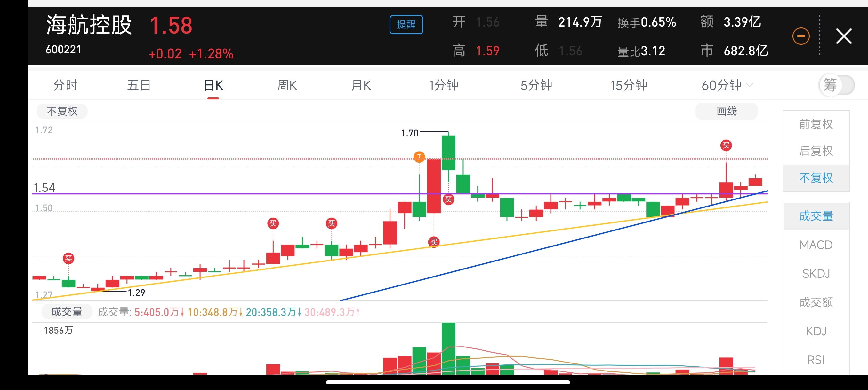Select 不复权 in the side panel

(x=816, y=178)
